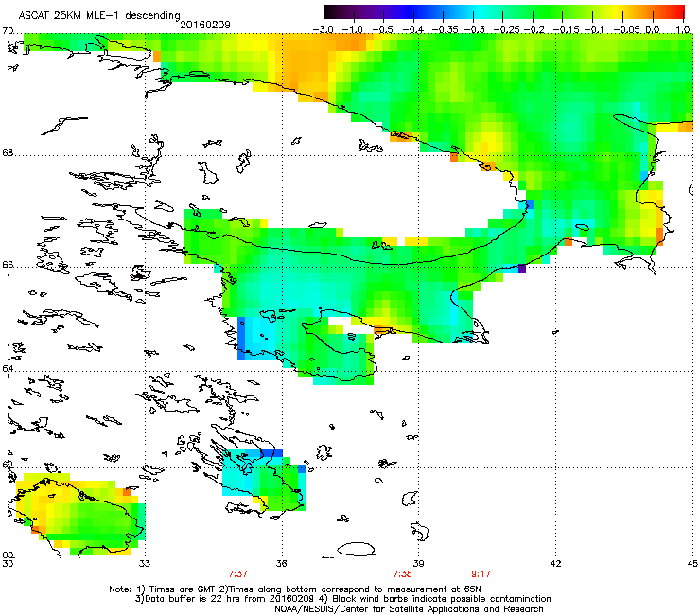This screenshot has height=615, width=700.
Task: Click the title 'ASCAT 25KM MLE-1 descending'
Action: pos(99,16)
